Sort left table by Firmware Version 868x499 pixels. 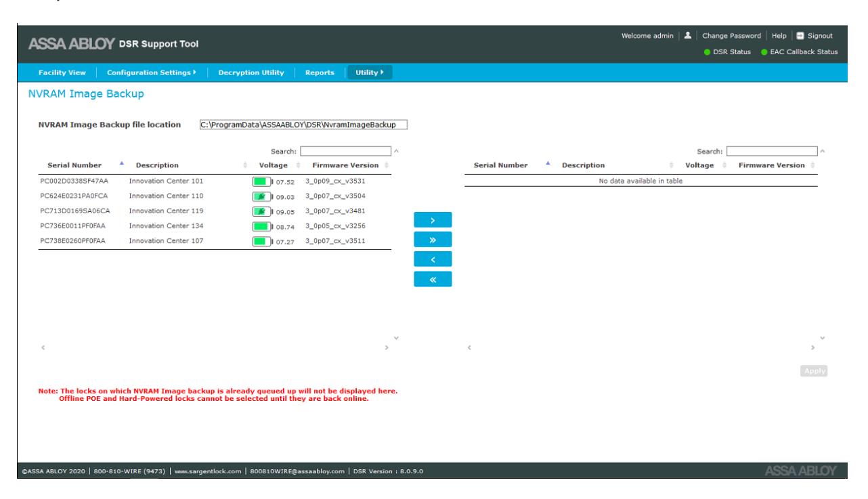click(x=345, y=165)
